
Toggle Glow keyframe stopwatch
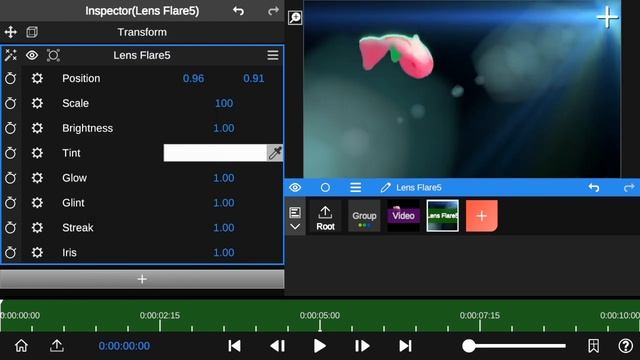pos(11,178)
